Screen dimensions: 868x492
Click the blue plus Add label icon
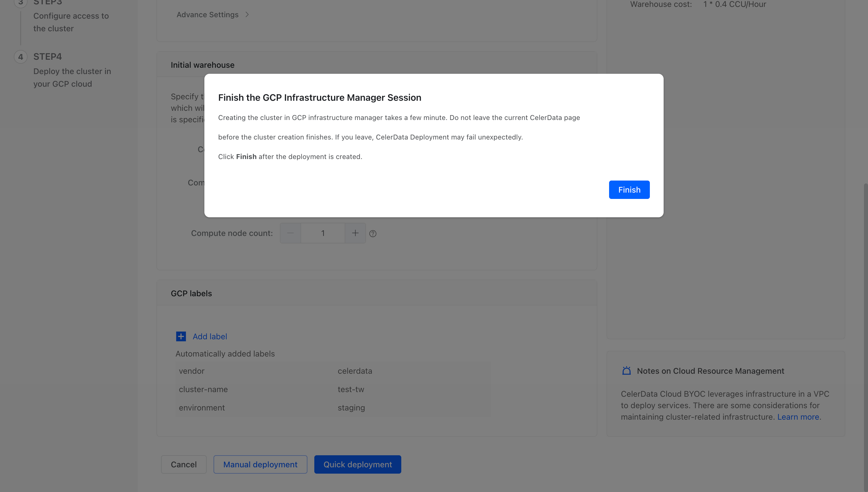tap(181, 336)
